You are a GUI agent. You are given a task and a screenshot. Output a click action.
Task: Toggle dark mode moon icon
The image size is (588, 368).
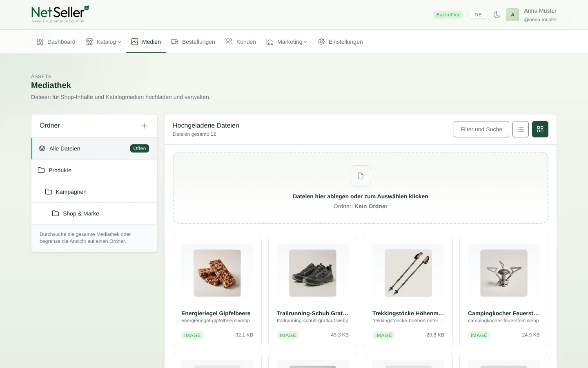point(497,15)
